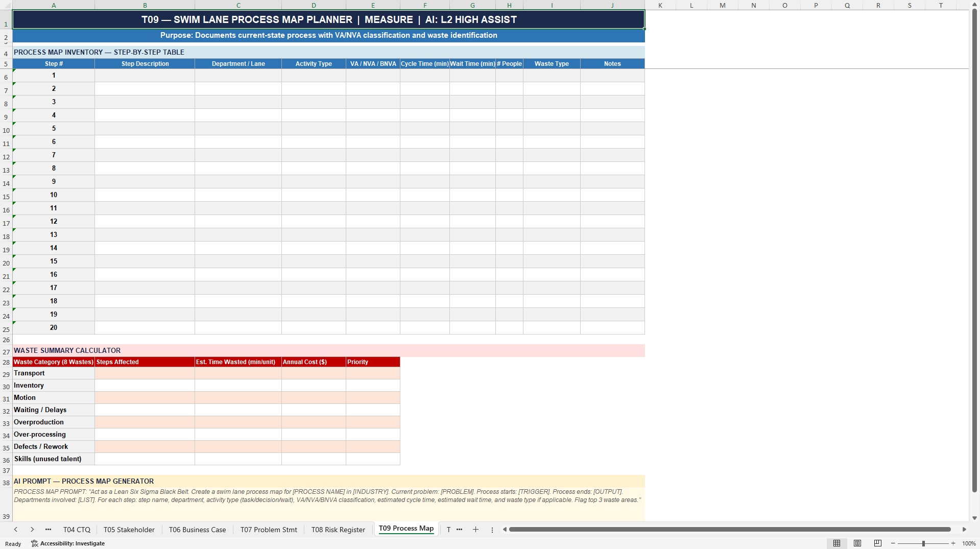Select the T09 Process Map sheet tab
The image size is (980, 549).
coord(406,529)
